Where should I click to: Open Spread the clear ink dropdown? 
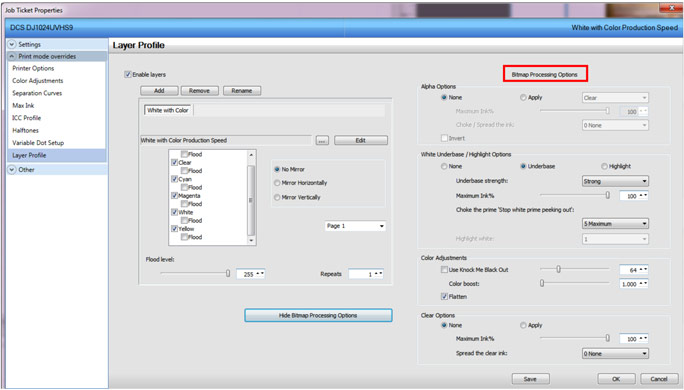(x=615, y=354)
